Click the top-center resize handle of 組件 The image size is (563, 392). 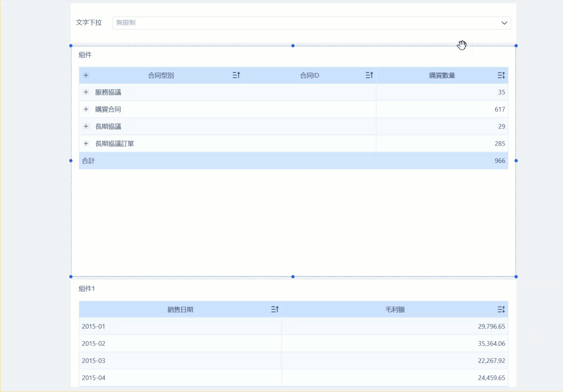point(293,46)
